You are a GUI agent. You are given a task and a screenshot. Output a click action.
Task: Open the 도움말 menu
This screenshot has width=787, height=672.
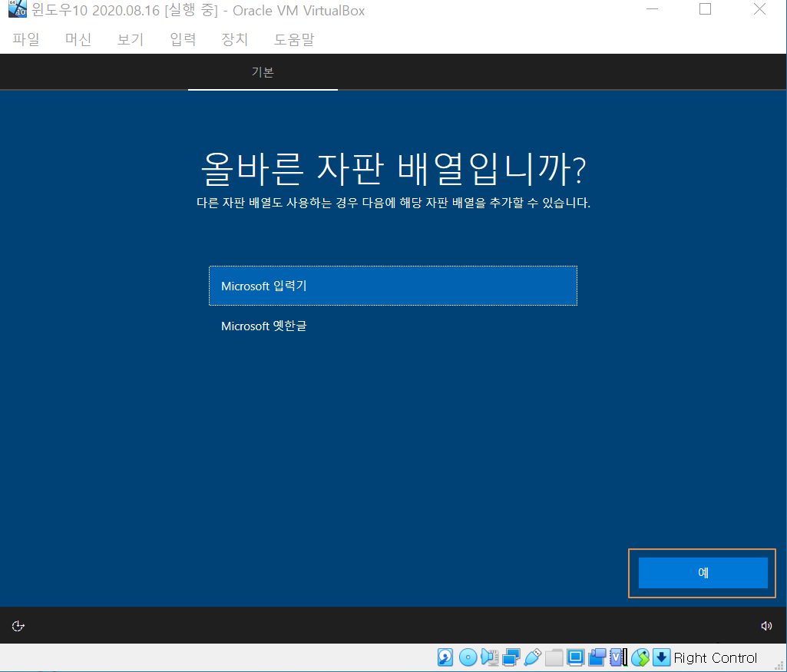point(294,39)
